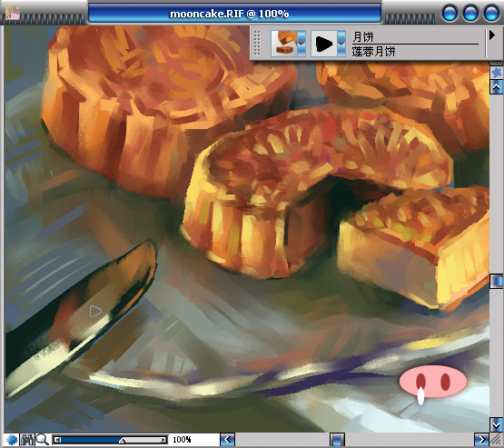Click the vertical scrollbar thumb
Image resolution: width=504 pixels, height=448 pixels.
(x=497, y=281)
